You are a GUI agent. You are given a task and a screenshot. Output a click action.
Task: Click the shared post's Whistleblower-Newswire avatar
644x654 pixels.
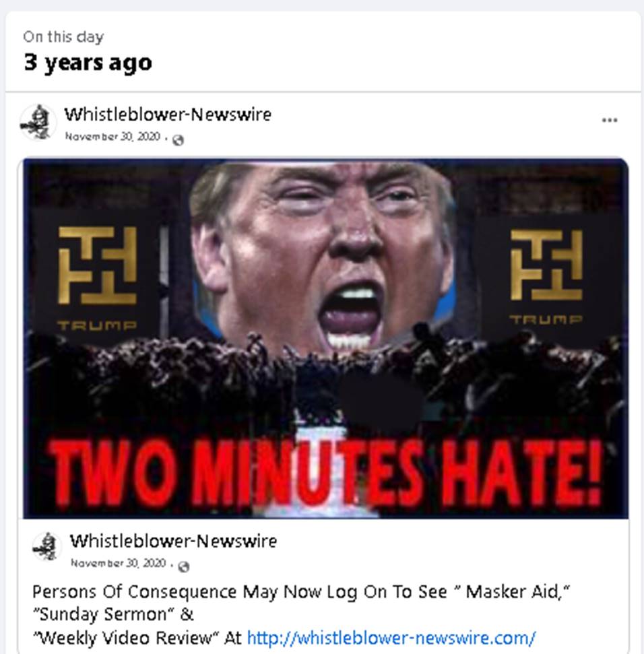pos(46,546)
